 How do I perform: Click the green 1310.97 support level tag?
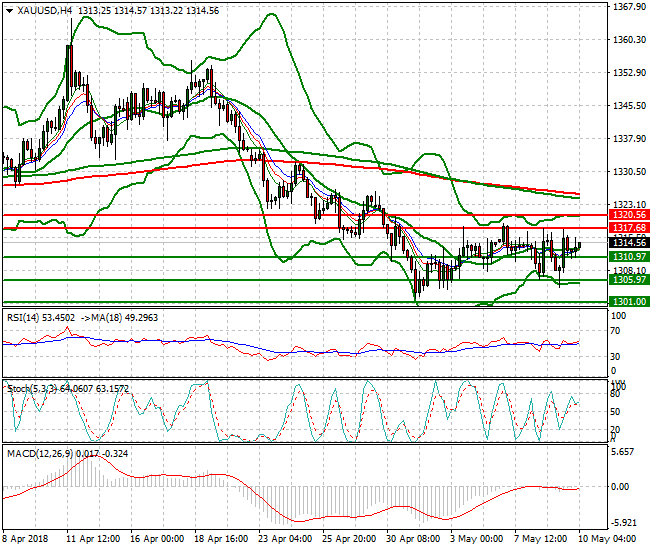[629, 257]
